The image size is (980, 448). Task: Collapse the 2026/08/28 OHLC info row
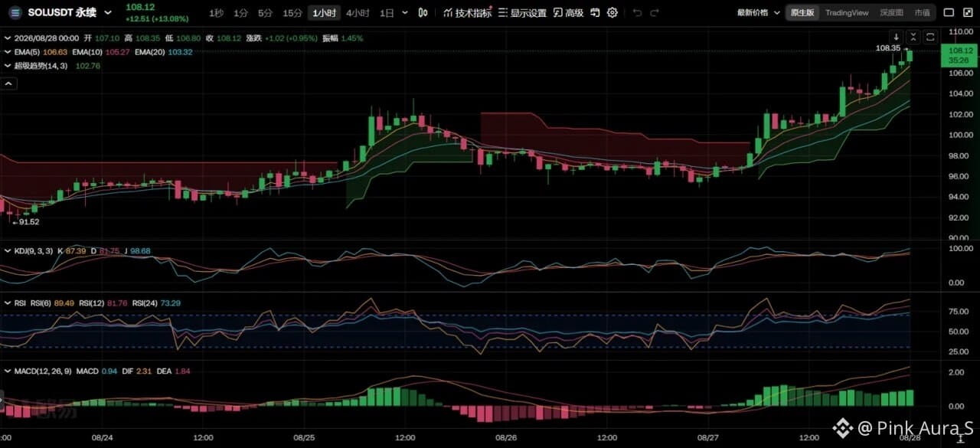[7, 38]
